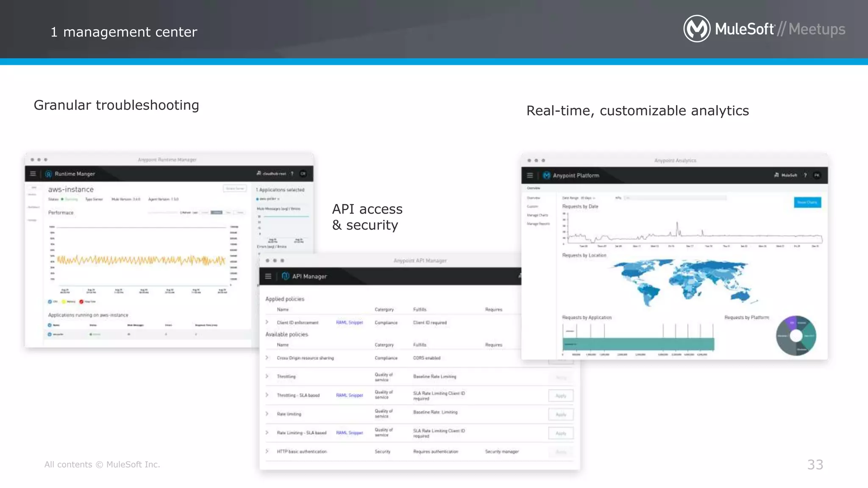Toggle the aws-poller application row checkbox

point(50,334)
